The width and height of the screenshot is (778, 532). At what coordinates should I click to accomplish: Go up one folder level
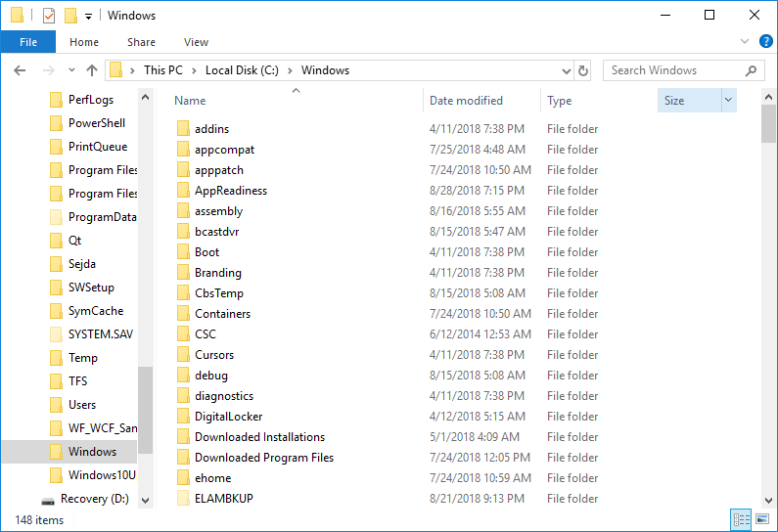tap(92, 70)
